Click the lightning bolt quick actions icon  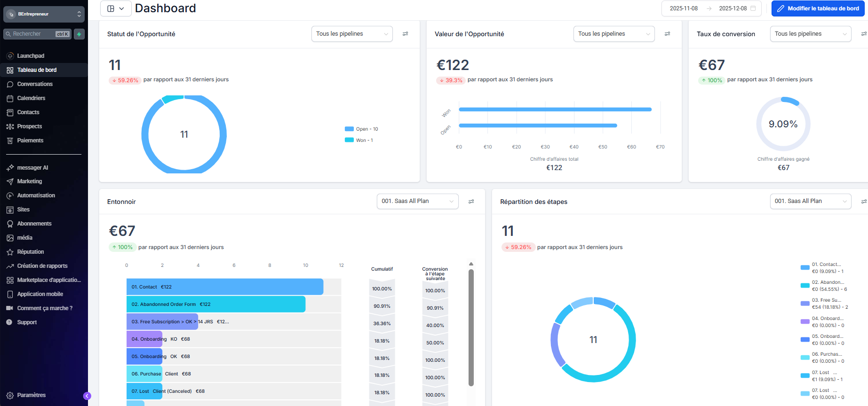(79, 34)
